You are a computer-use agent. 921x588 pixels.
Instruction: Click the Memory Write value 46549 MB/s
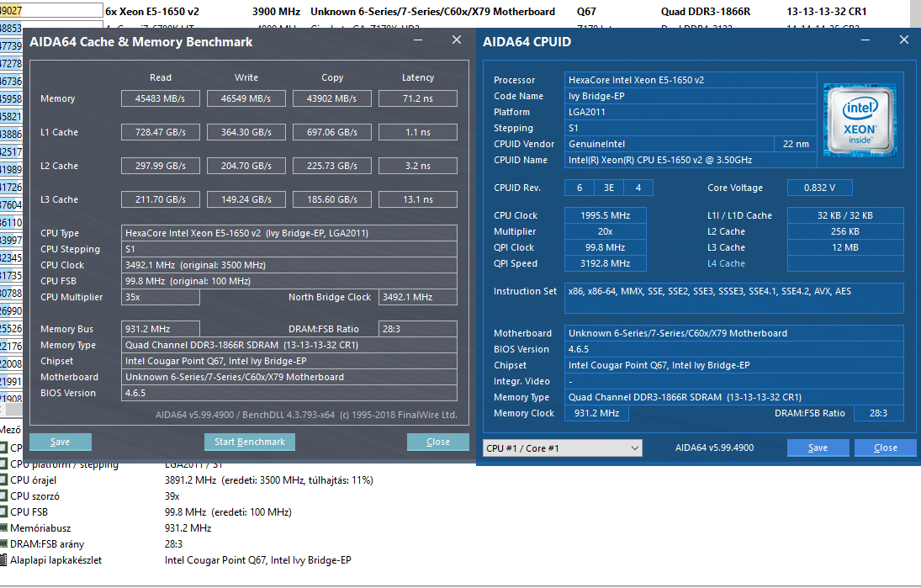click(246, 98)
